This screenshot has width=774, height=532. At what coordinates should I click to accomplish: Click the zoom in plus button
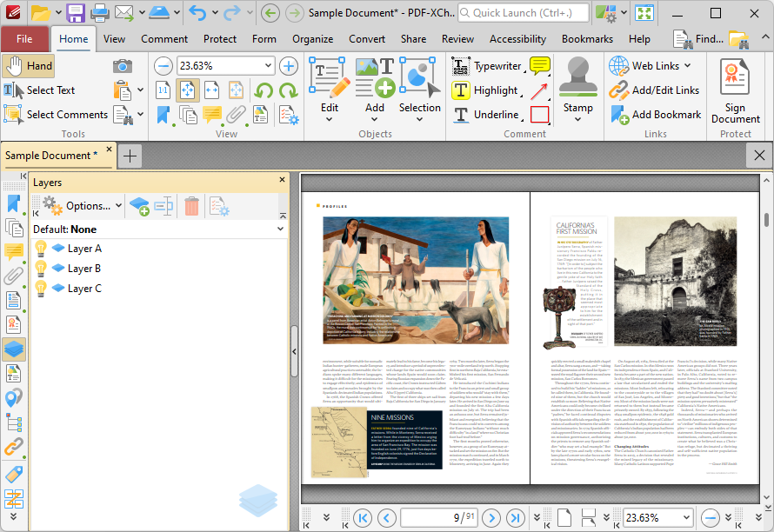pos(289,66)
